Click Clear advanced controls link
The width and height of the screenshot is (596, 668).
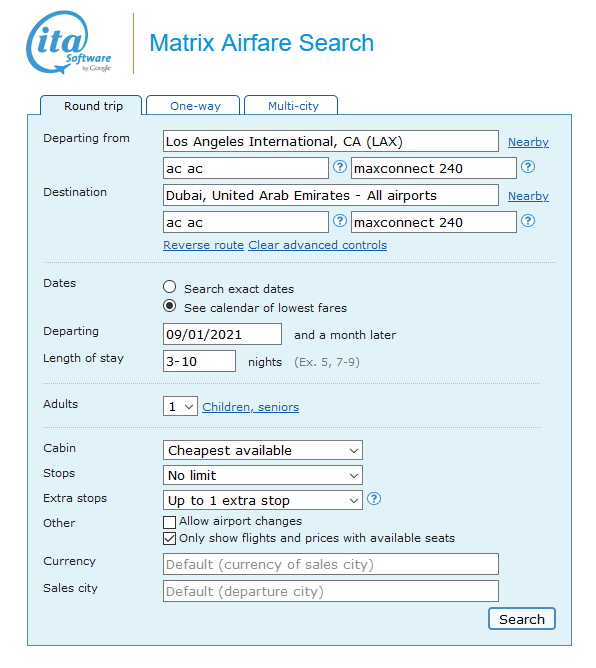pyautogui.click(x=318, y=245)
